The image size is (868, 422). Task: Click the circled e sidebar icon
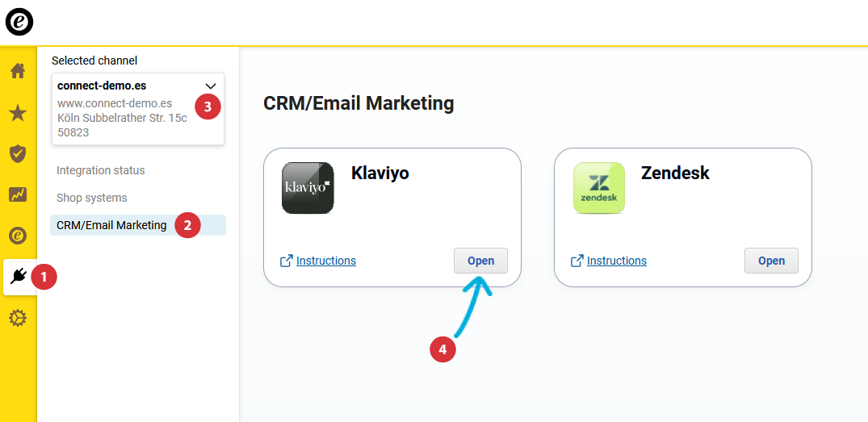coord(18,236)
